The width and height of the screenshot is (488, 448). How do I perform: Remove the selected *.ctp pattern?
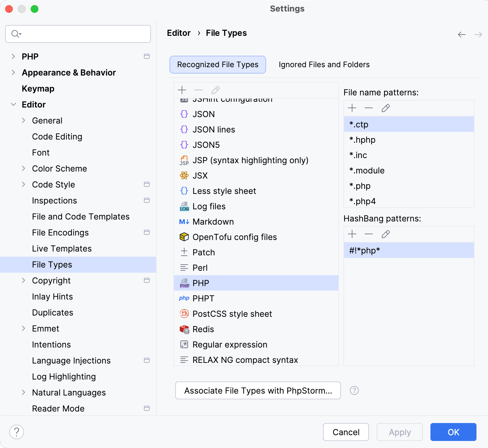[x=369, y=108]
